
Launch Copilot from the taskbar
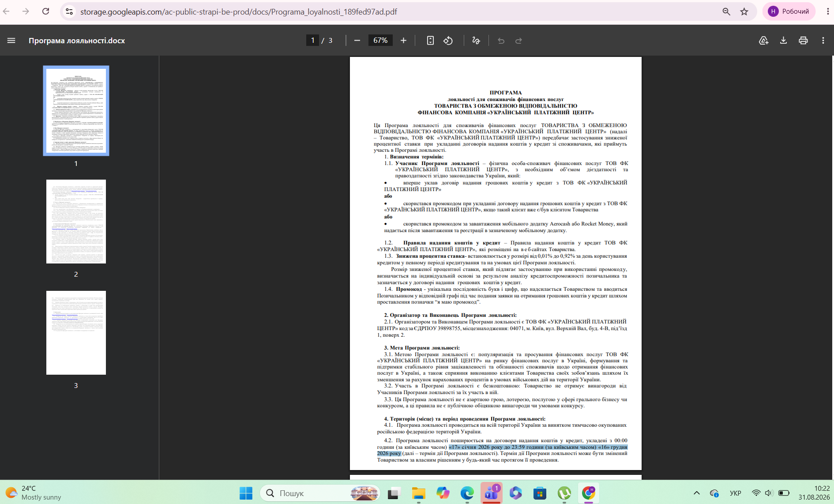443,493
